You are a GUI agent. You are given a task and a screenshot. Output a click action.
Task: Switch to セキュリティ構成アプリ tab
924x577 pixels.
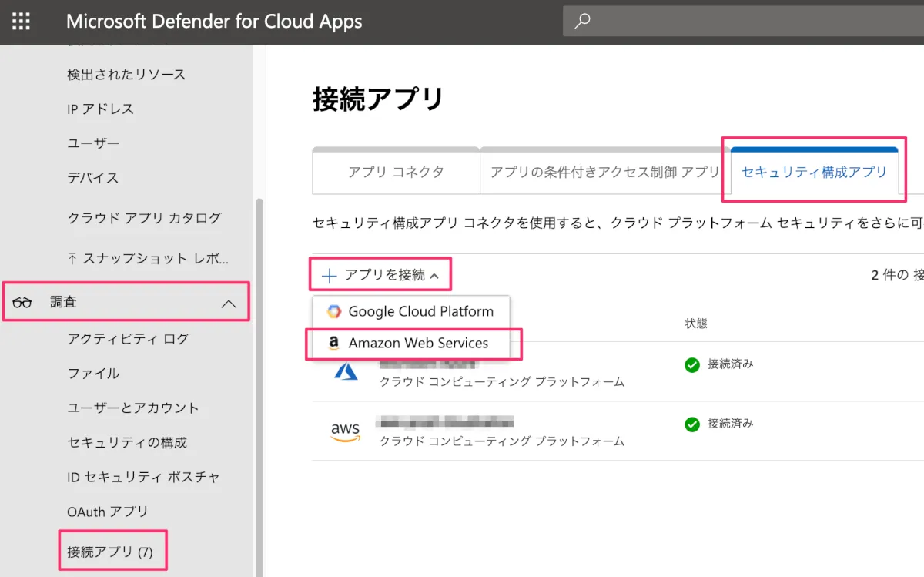point(814,173)
